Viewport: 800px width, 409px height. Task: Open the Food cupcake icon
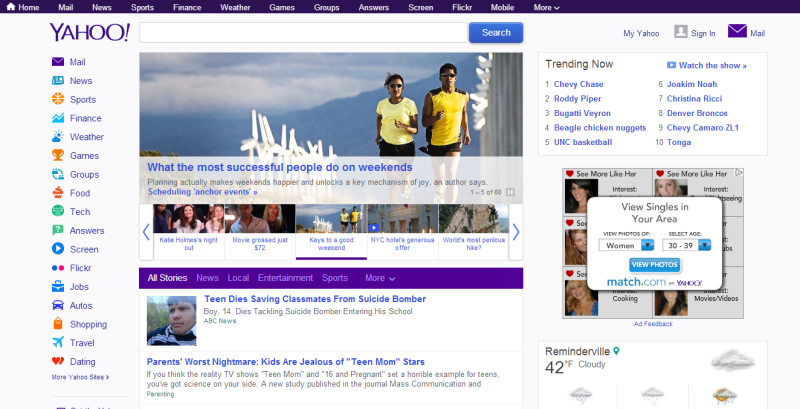click(x=58, y=193)
